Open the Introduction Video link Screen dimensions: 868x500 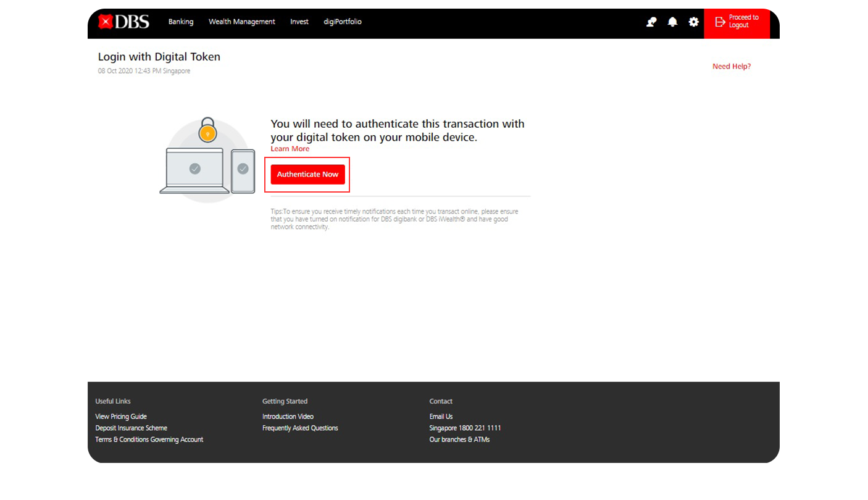[288, 417]
